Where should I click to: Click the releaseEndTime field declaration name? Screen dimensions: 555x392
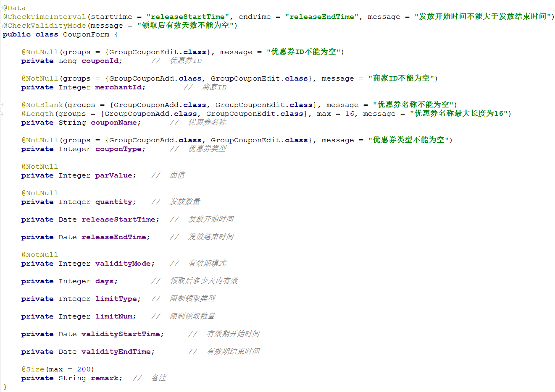tap(114, 237)
